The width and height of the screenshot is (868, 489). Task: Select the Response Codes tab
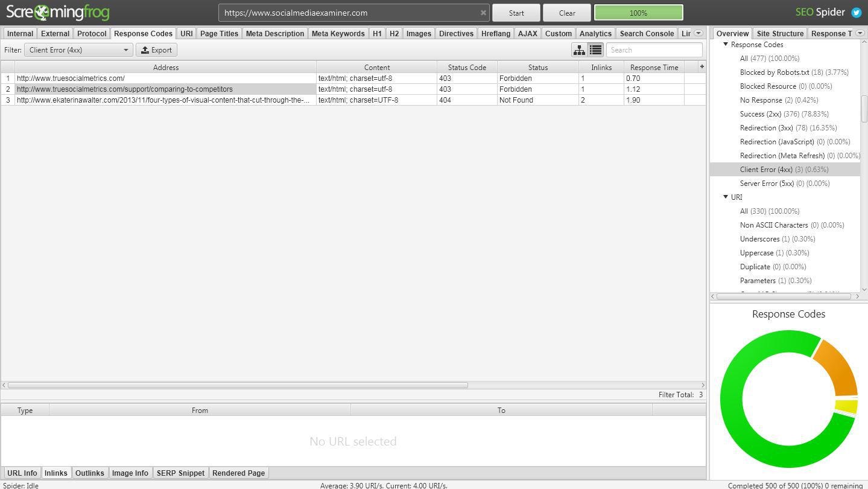point(143,34)
